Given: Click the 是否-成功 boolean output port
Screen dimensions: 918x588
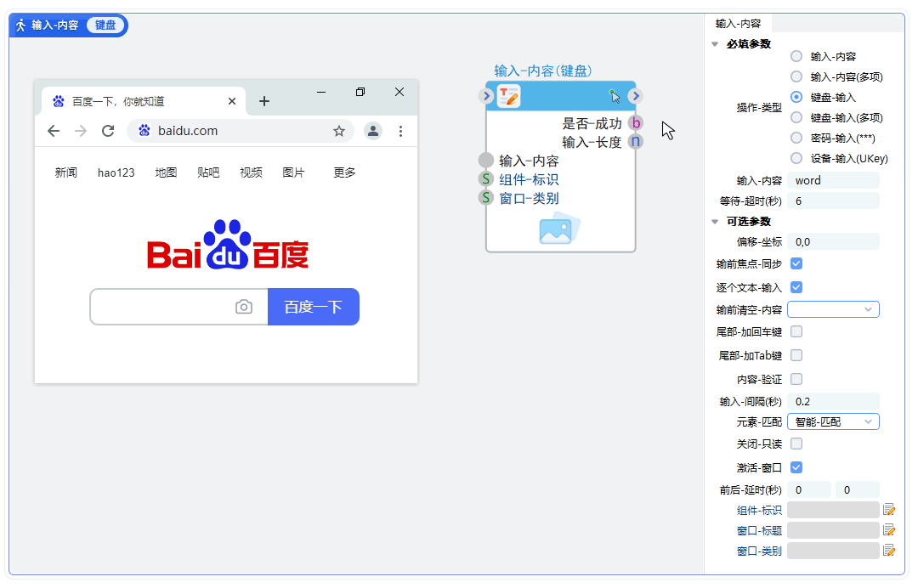Looking at the screenshot, I should click(x=636, y=123).
